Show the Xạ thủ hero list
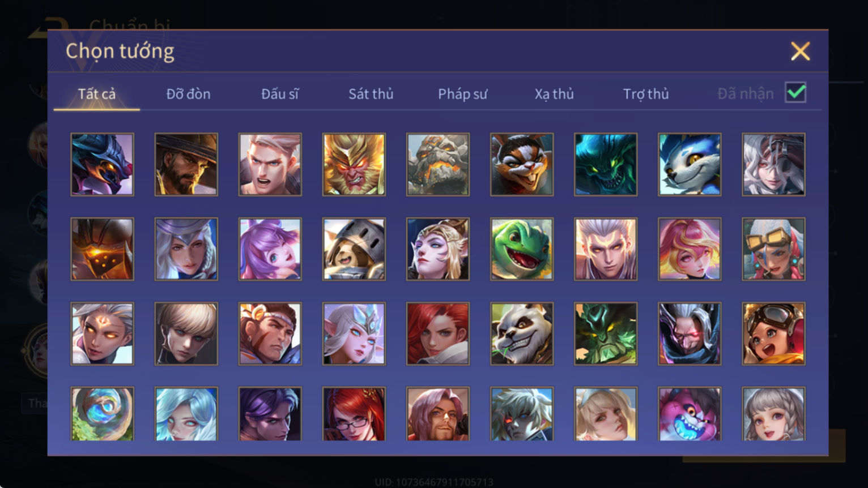Viewport: 868px width, 488px height. tap(554, 94)
